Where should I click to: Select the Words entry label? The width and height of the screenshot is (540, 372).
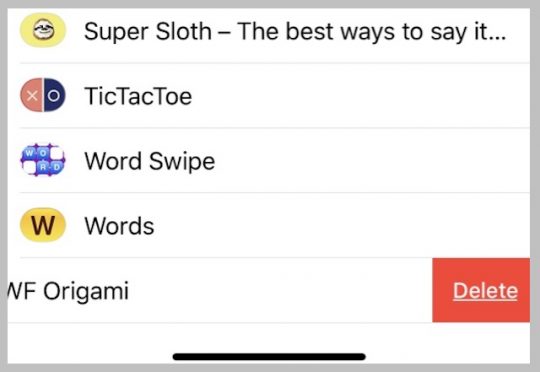119,226
